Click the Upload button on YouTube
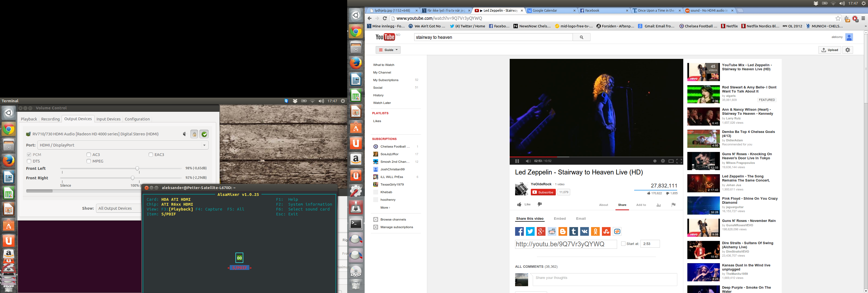Viewport: 868px width, 293px height. point(829,50)
